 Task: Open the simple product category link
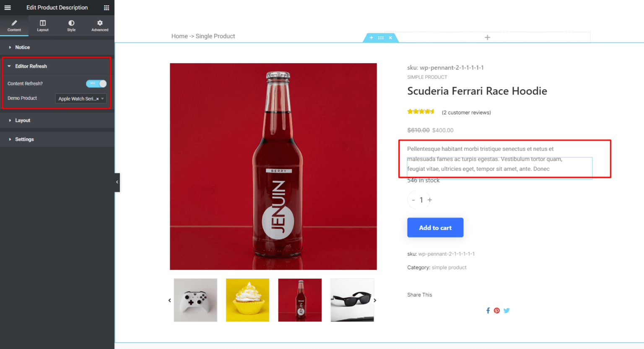(449, 267)
